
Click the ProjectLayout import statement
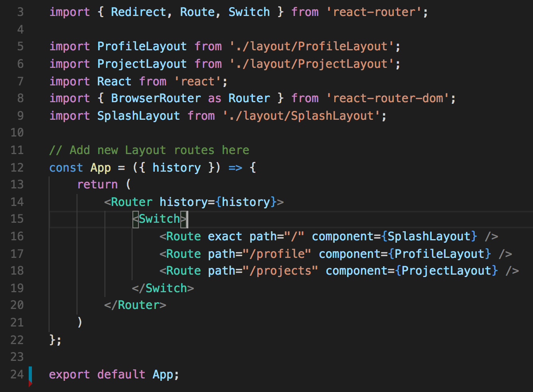coord(223,63)
